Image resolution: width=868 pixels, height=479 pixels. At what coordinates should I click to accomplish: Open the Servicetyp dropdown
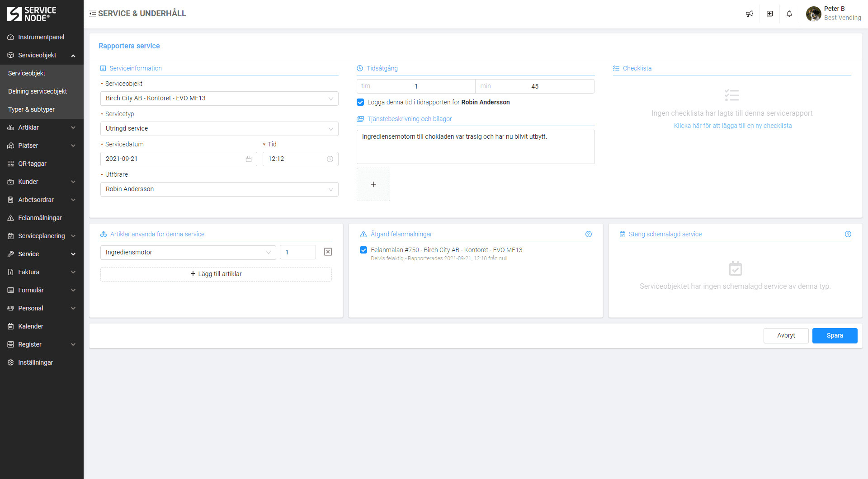pos(219,129)
